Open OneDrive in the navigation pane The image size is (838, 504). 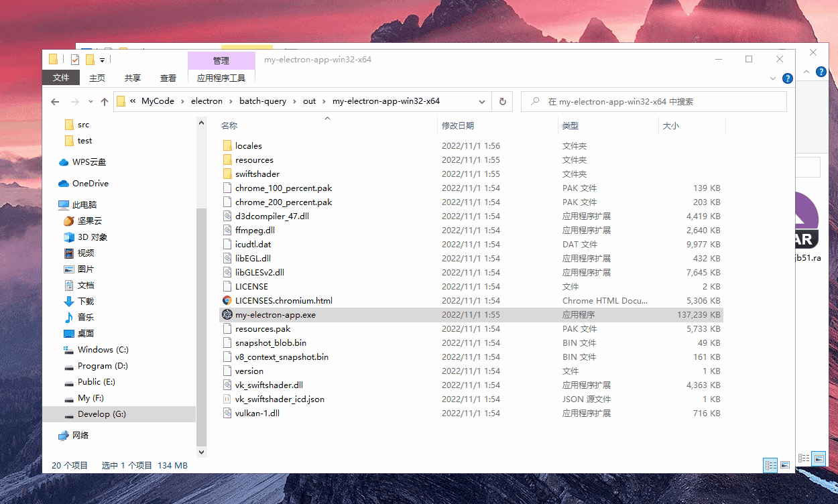(x=83, y=184)
